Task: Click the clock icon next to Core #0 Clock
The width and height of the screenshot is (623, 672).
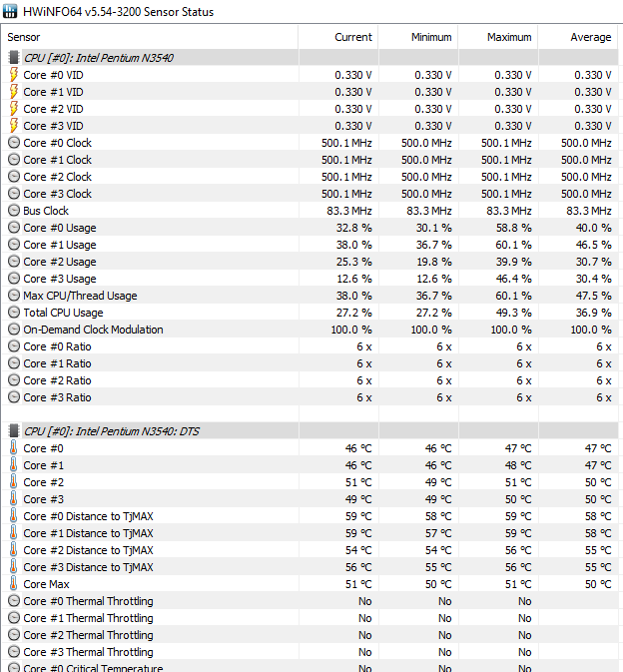Action: click(14, 143)
